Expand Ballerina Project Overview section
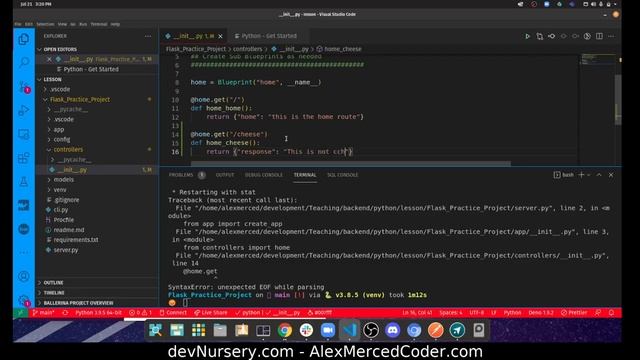Viewport: 640px width, 360px height. (78, 303)
